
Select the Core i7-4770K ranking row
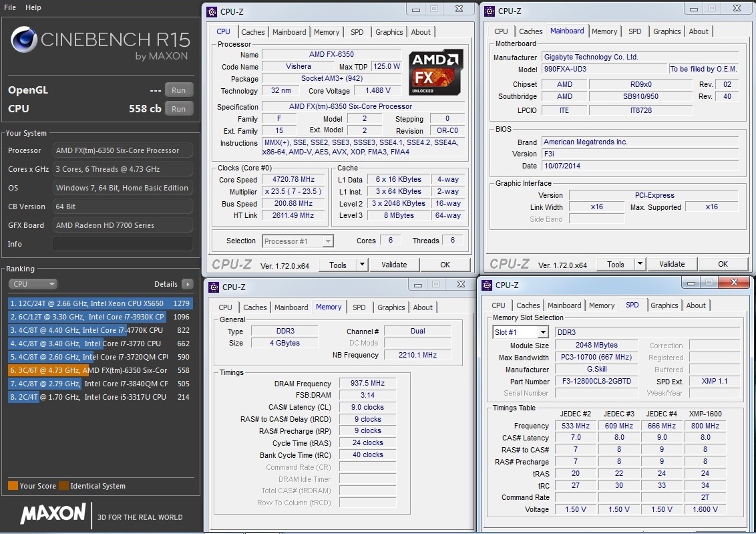point(100,330)
